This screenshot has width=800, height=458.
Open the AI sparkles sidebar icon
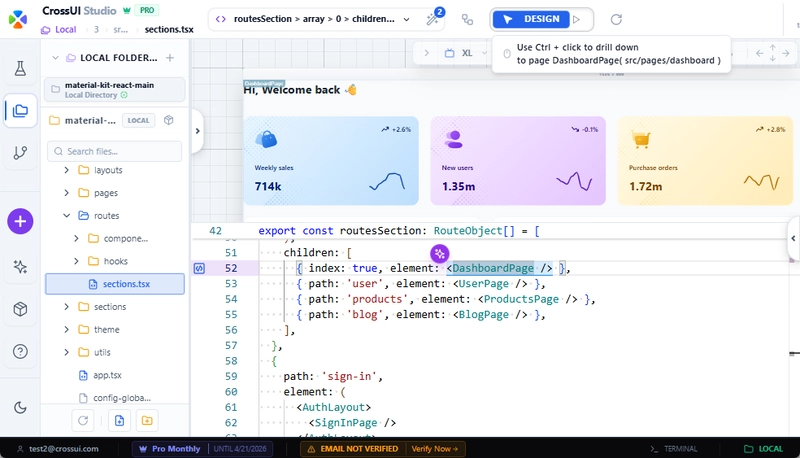tap(20, 266)
